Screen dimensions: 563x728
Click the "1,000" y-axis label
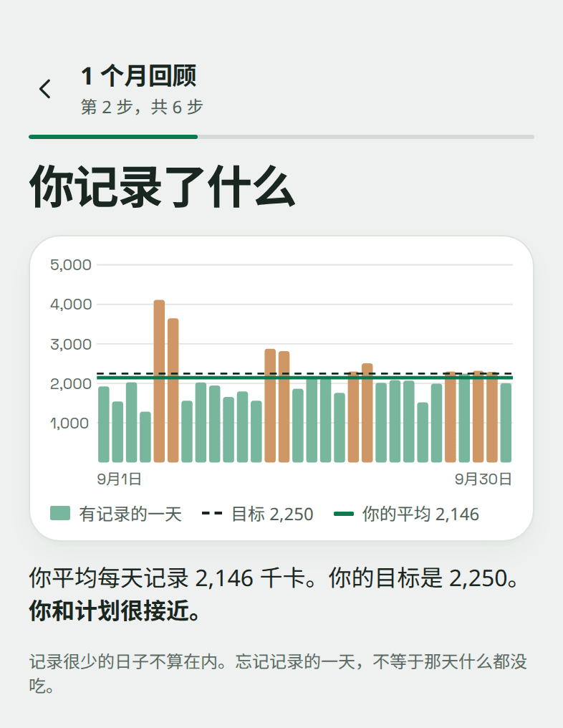pos(69,423)
